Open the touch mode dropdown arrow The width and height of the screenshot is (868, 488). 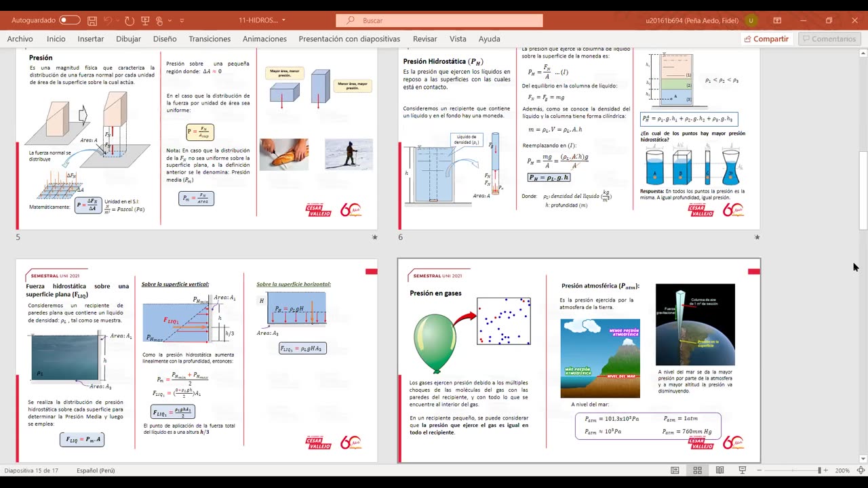click(170, 20)
